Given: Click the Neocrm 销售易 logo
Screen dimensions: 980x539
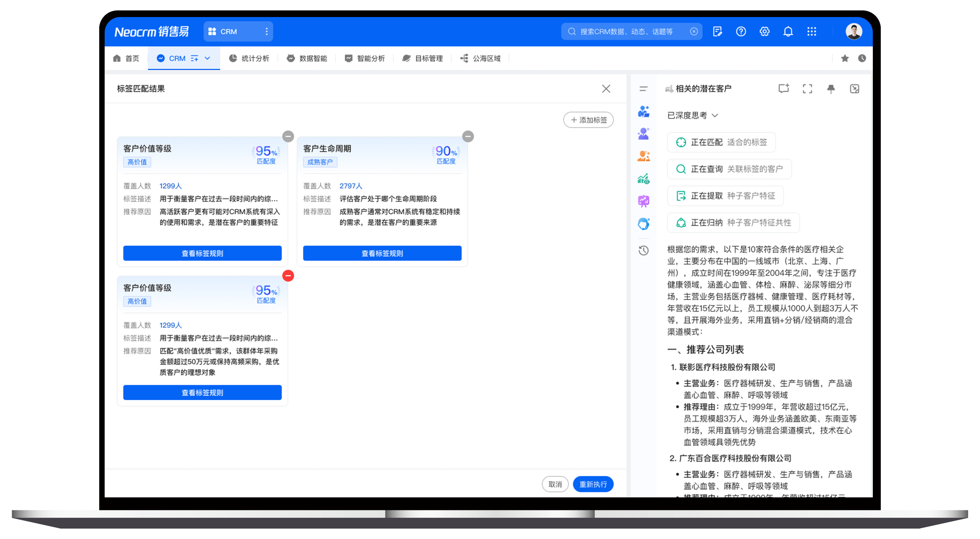Looking at the screenshot, I should click(152, 32).
